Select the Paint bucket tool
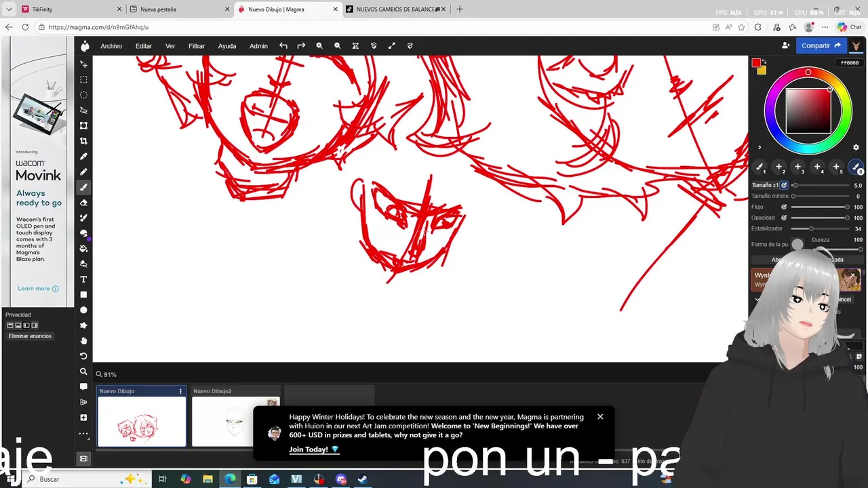Screen dimensions: 868x488 pyautogui.click(x=84, y=249)
